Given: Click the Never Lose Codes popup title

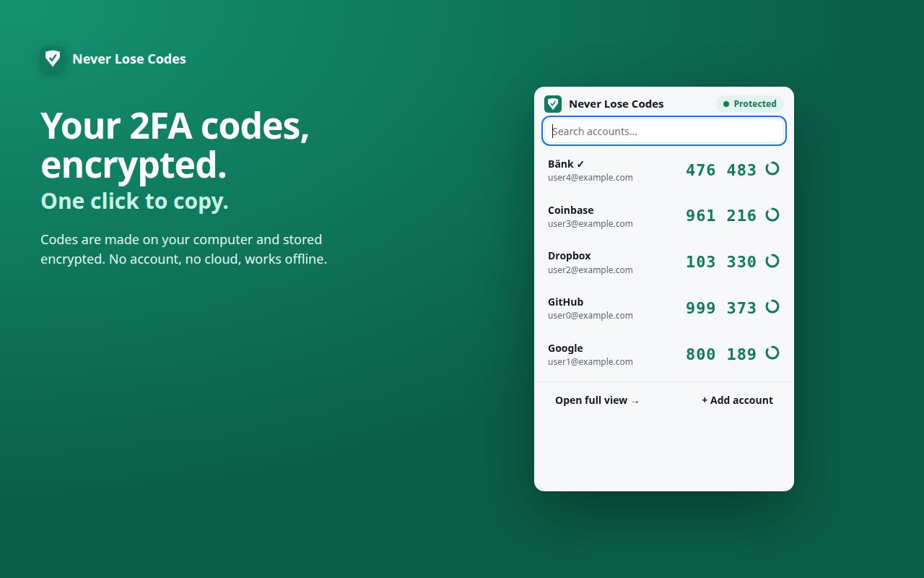Looking at the screenshot, I should [616, 104].
